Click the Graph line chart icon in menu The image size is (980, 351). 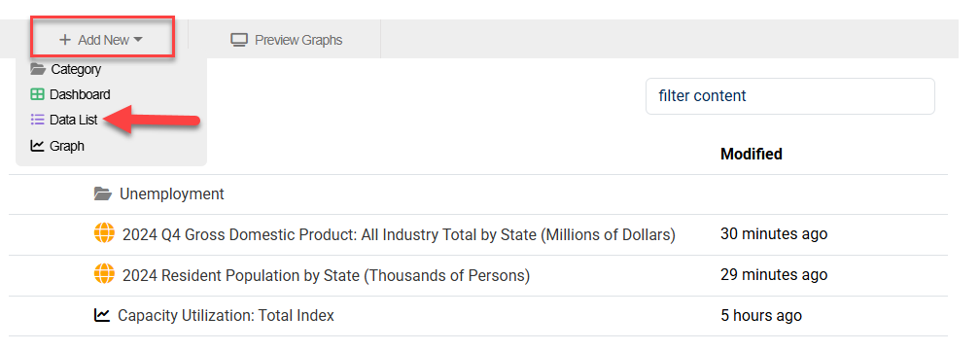click(38, 146)
